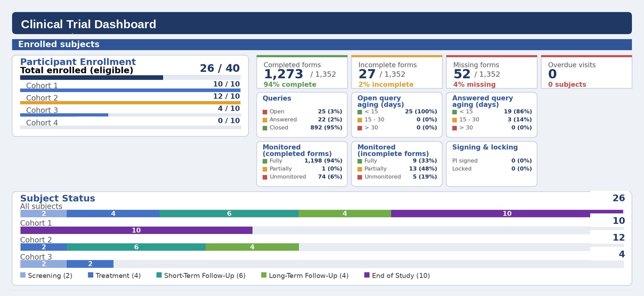Click the Cohort 2 subject total 12

pyautogui.click(x=619, y=238)
